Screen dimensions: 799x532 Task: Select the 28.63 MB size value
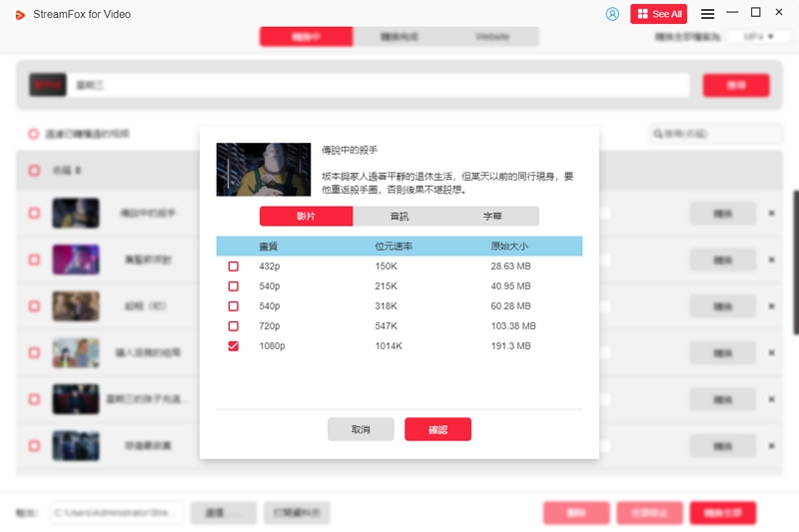click(x=510, y=266)
